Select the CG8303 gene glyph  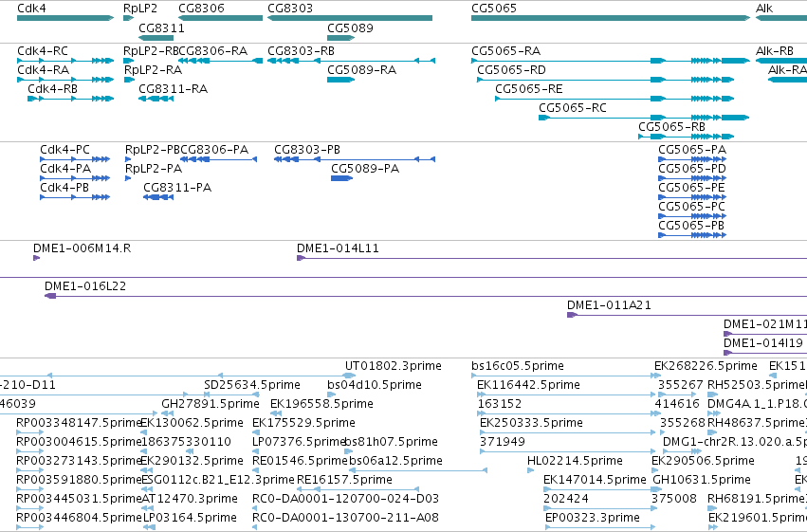[350, 18]
